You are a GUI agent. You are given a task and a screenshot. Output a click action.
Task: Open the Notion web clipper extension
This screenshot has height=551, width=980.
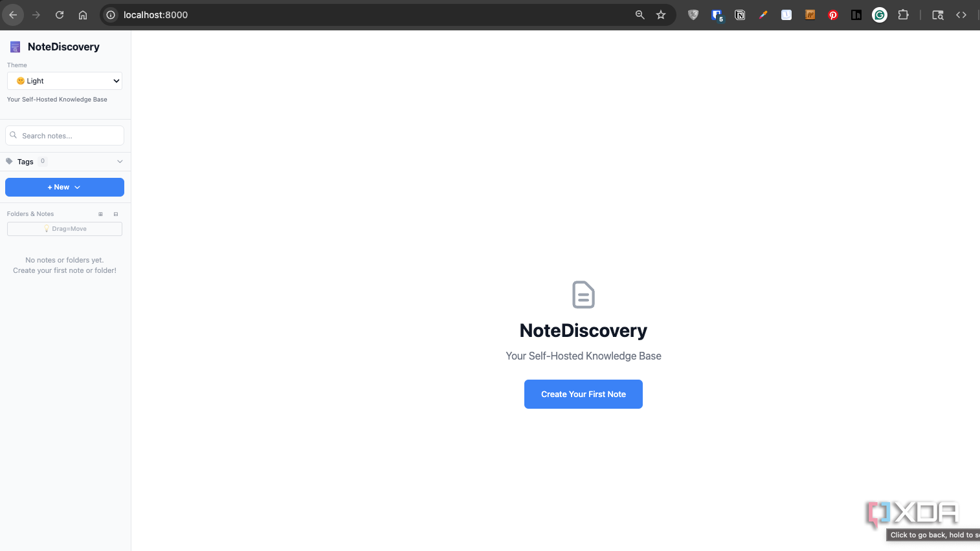740,15
